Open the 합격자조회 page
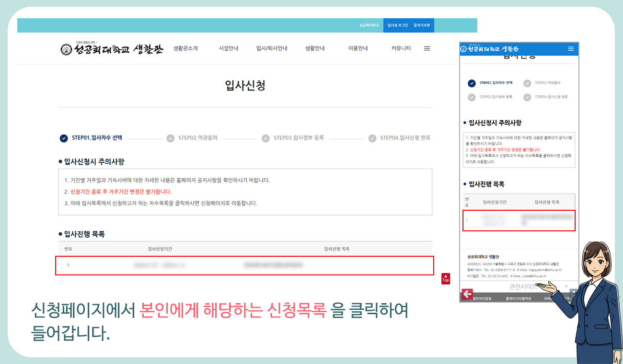Image resolution: width=623 pixels, height=364 pixels. [422, 25]
